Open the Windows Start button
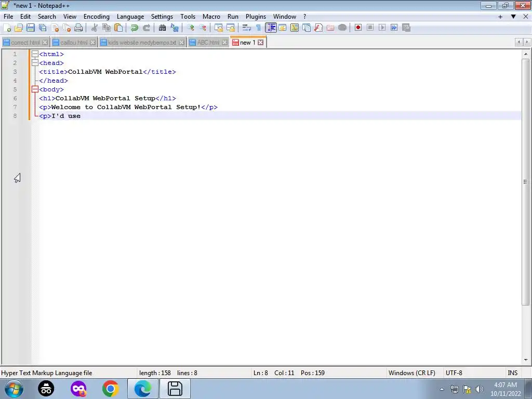 pyautogui.click(x=14, y=389)
